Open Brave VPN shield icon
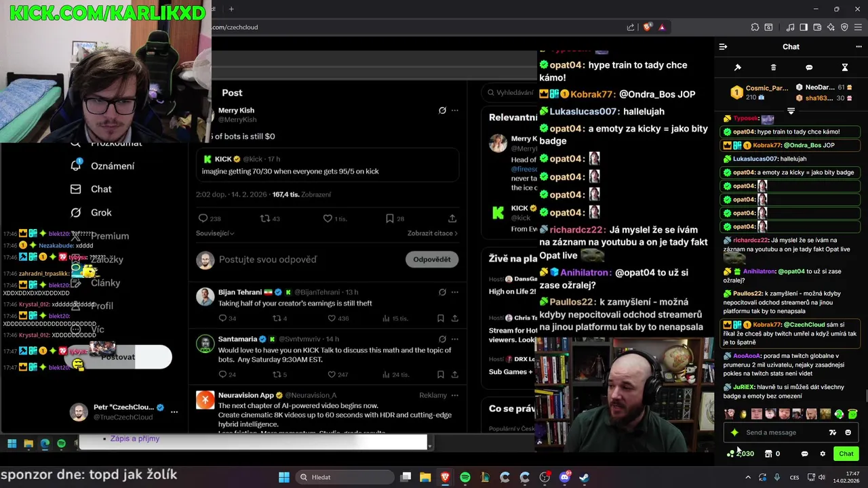The height and width of the screenshot is (488, 868). pos(844,27)
